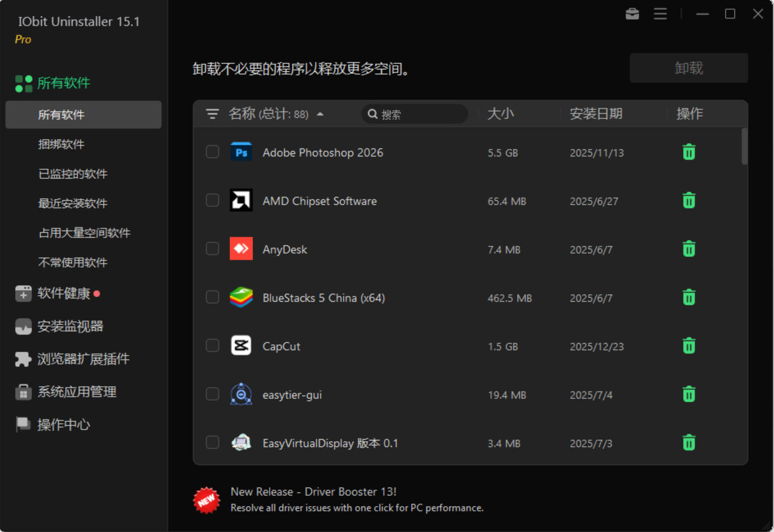Click the trash icon next to CapCut
Viewport: 774px width, 532px height.
coord(689,345)
